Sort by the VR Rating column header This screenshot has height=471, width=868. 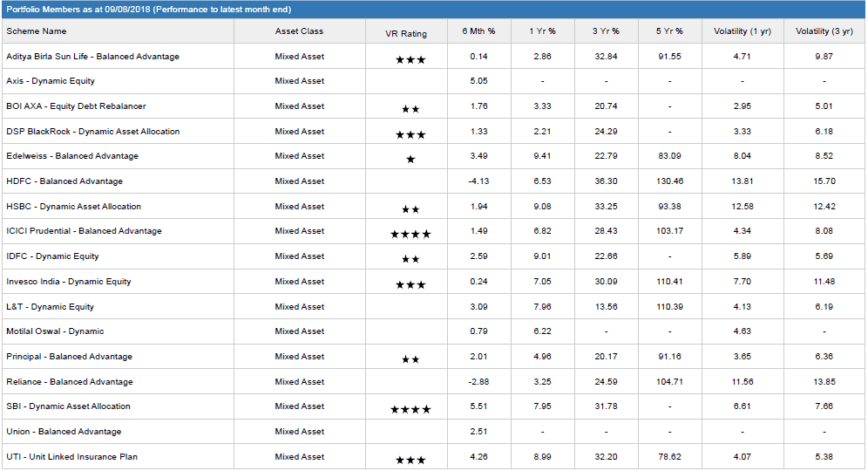[406, 34]
